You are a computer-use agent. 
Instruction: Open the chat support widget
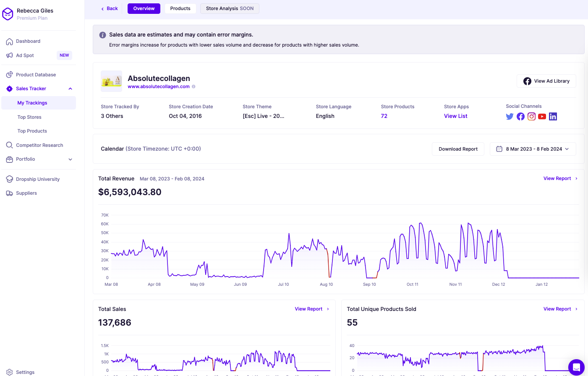pos(576,367)
